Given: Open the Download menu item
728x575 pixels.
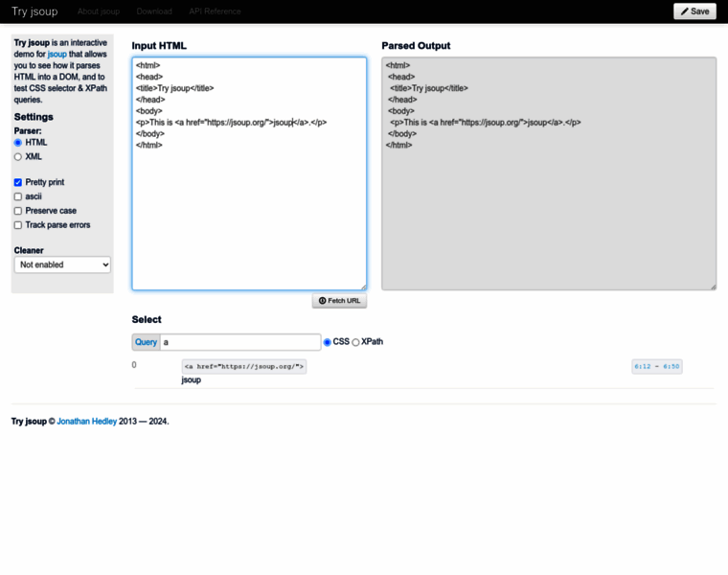Looking at the screenshot, I should pos(154,11).
